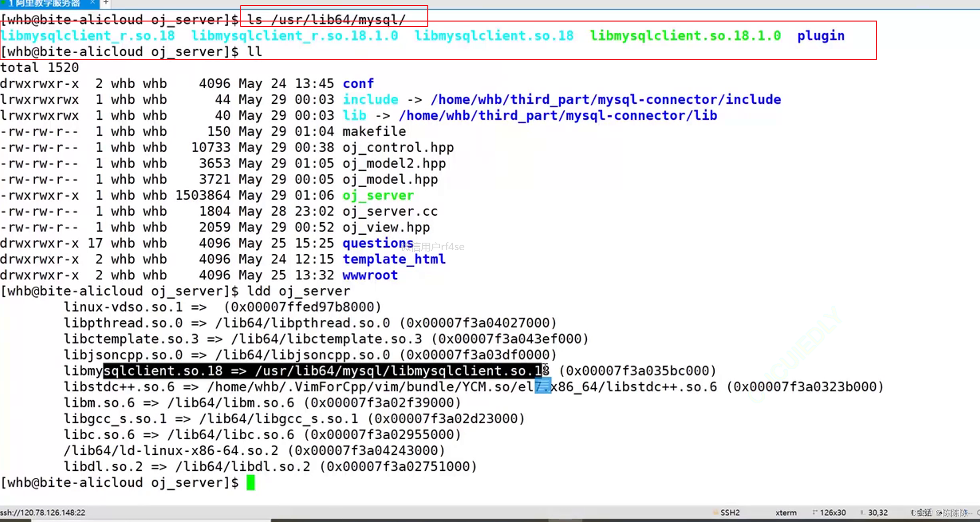The image size is (980, 522).
Task: Click the libstdc++.so.6 YCM.so path
Action: [x=462, y=387]
